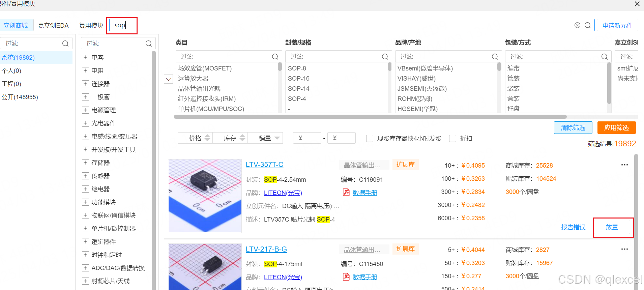The width and height of the screenshot is (644, 290).
Task: Place the LTV-357T-C component with 放置
Action: pos(612,227)
